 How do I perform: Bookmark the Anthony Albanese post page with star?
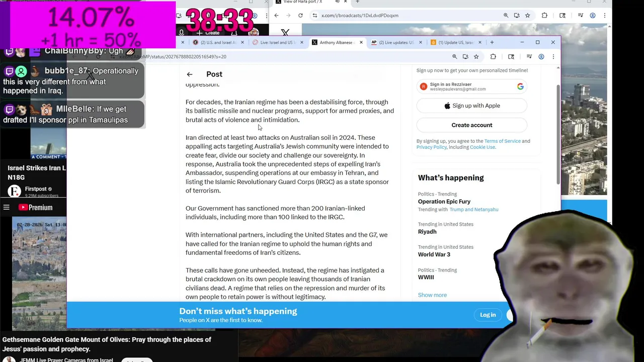click(x=476, y=57)
